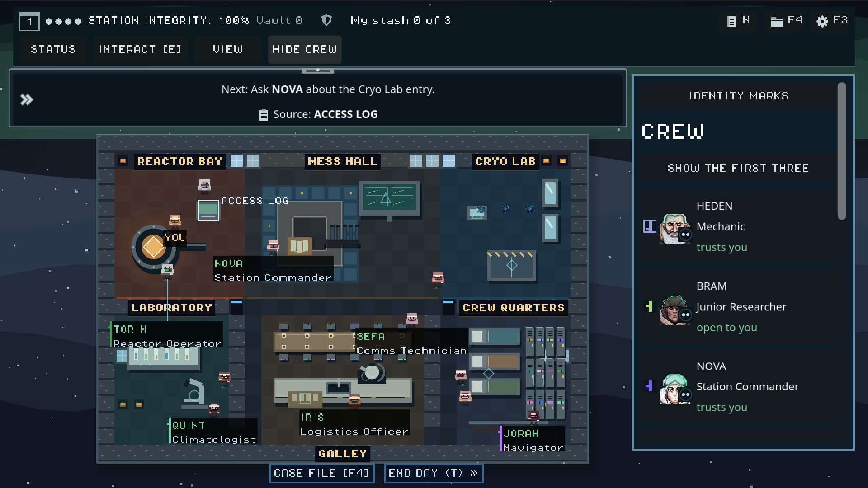Click Heden's identity mark icon
Viewport: 868px width, 488px height.
pyautogui.click(x=650, y=226)
